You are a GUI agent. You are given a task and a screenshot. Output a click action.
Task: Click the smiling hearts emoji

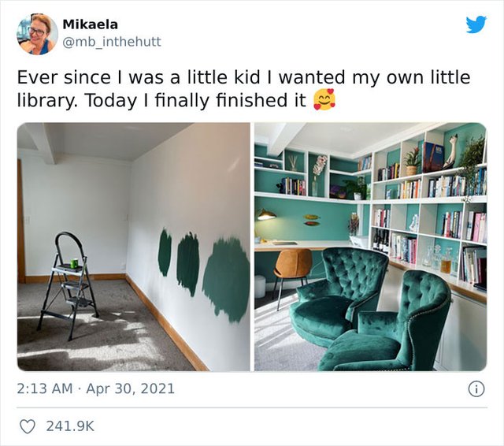click(324, 100)
